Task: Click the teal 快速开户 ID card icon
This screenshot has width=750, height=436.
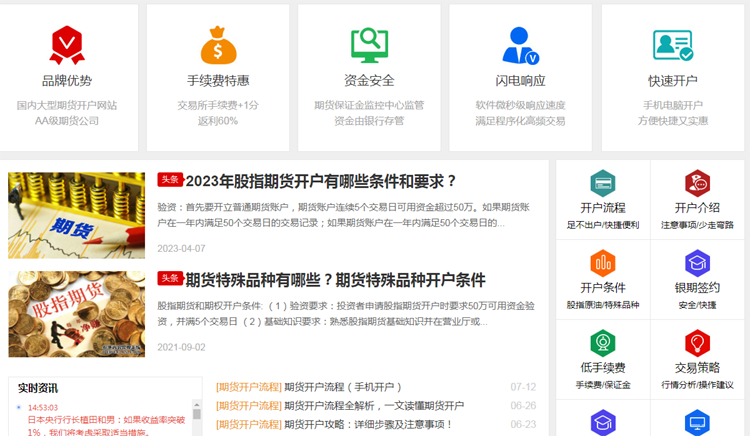Action: [x=672, y=45]
